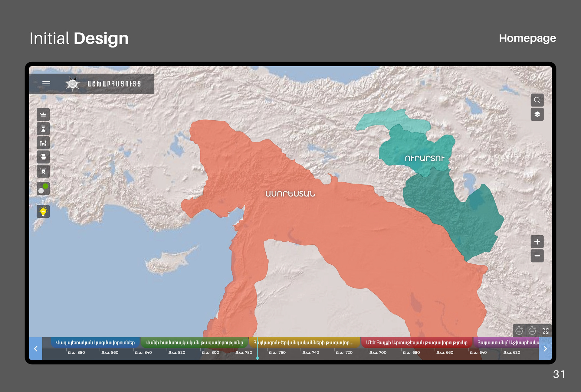Toggle the yellow lightbulb hints button

(43, 211)
